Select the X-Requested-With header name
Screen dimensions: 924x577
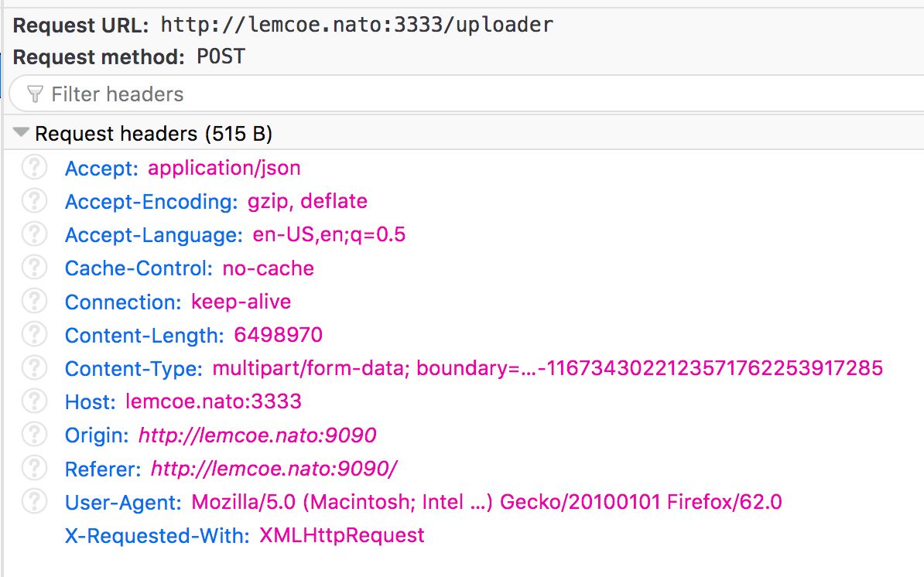click(157, 535)
